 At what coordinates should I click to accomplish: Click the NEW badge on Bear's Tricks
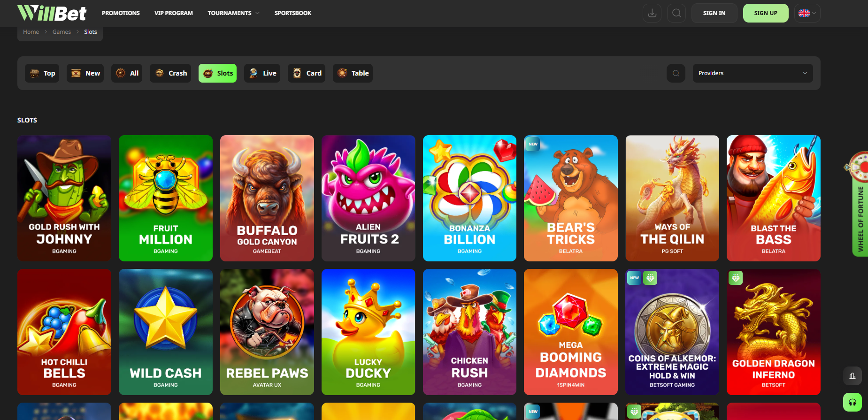point(533,144)
